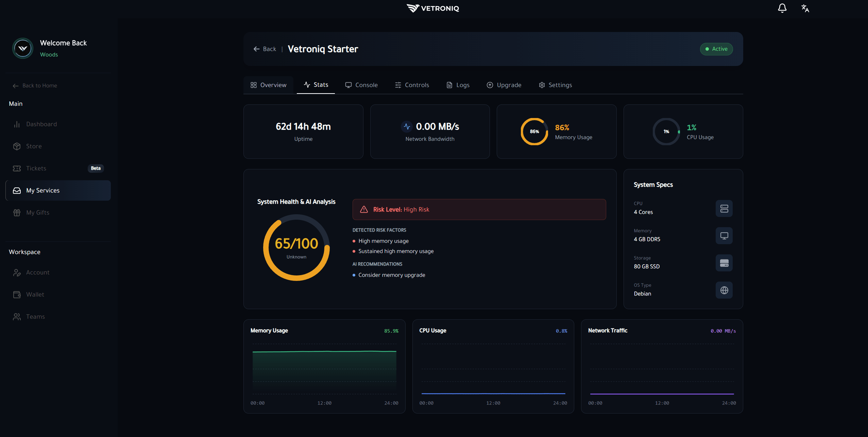The width and height of the screenshot is (868, 437).
Task: Open the Console tab
Action: pos(361,85)
